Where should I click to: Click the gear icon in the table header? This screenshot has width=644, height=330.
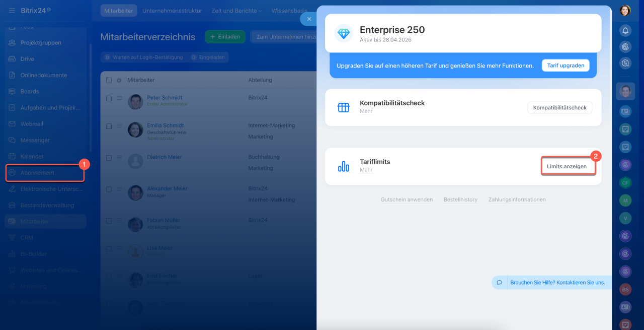(x=119, y=80)
